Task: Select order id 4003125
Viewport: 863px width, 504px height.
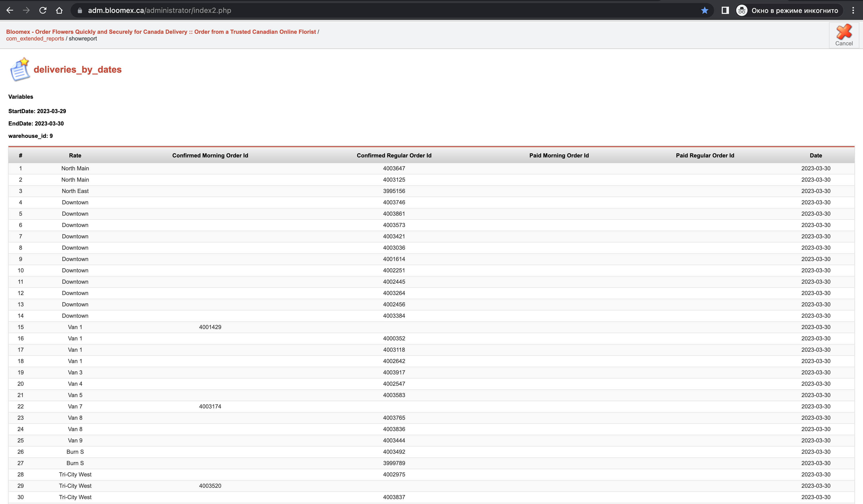Action: [394, 180]
